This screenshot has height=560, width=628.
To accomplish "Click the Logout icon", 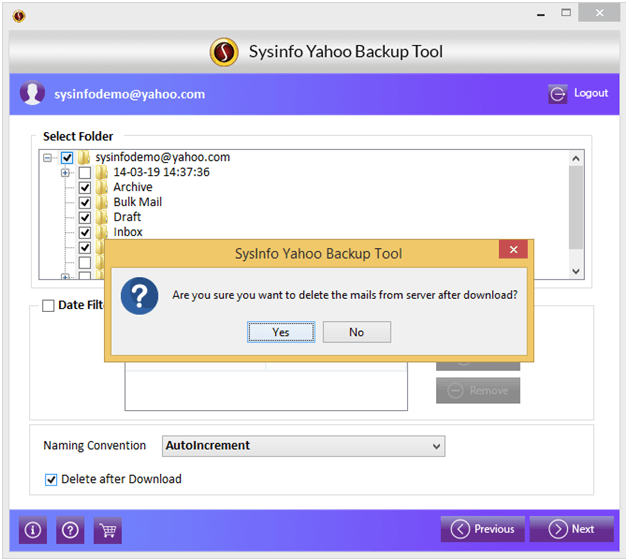I will point(558,94).
